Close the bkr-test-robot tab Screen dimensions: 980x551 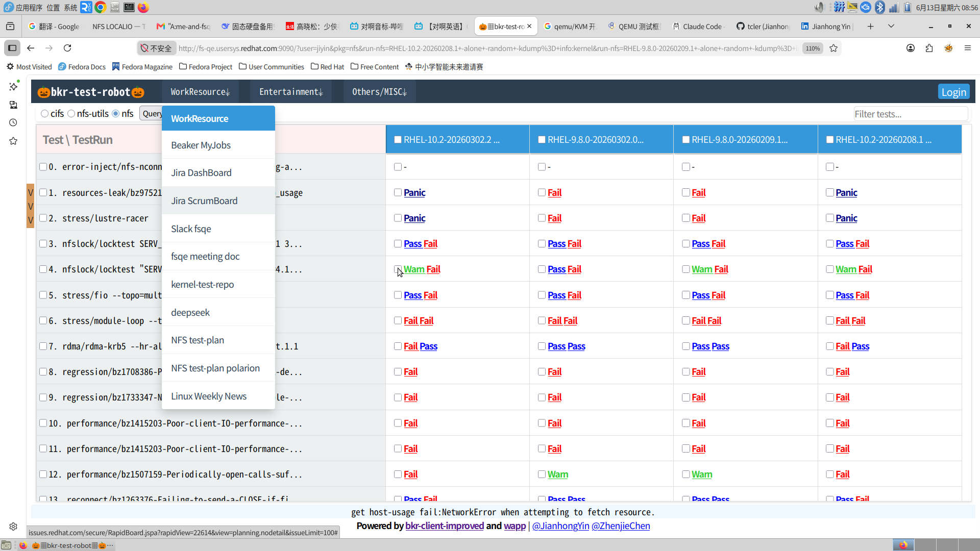(x=529, y=26)
